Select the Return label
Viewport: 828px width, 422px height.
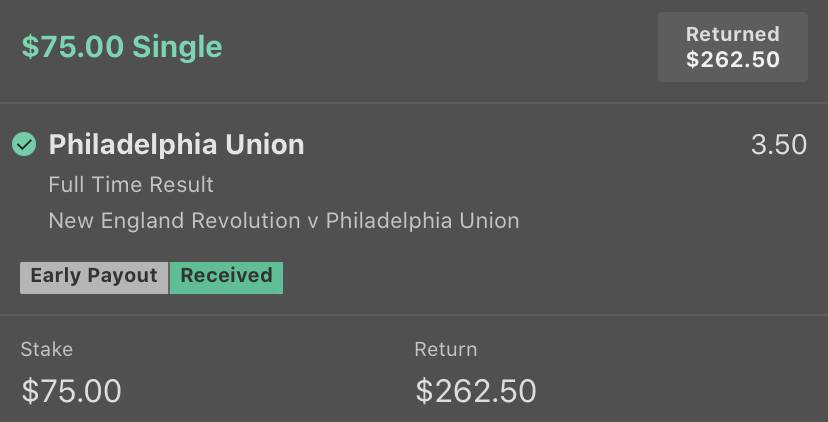point(446,350)
